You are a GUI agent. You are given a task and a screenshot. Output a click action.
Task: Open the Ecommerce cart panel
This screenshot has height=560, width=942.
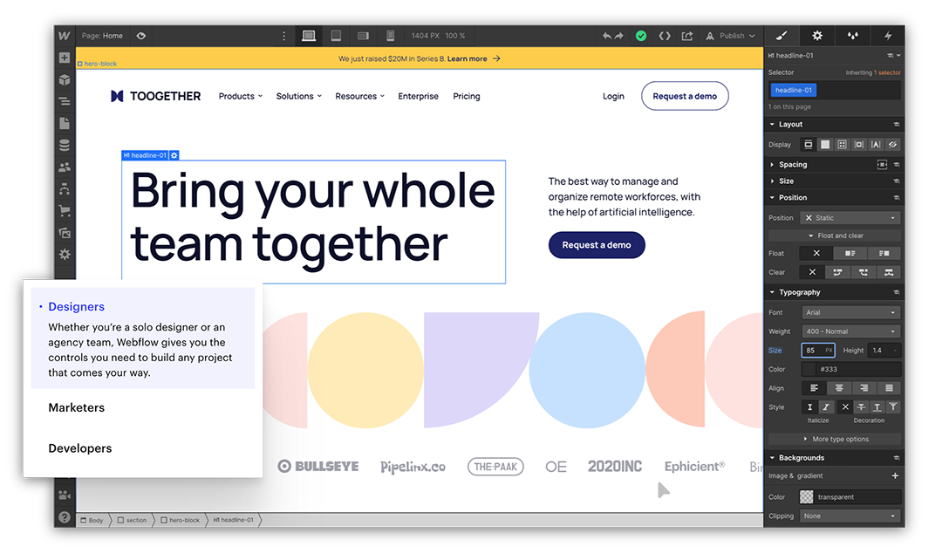[x=65, y=210]
